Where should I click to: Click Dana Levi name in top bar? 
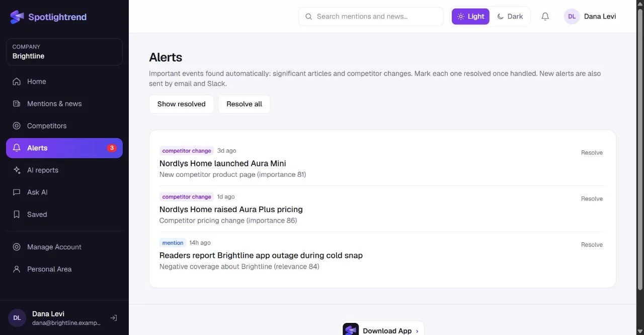click(x=600, y=17)
